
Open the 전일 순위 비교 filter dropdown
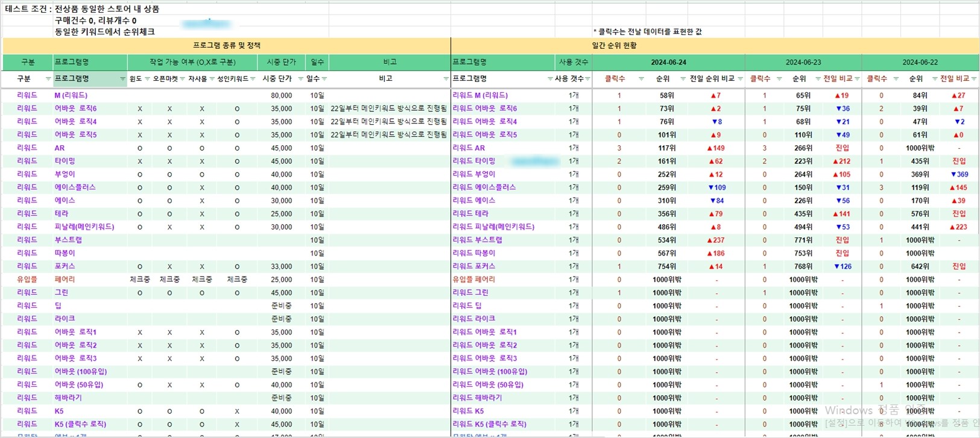741,79
